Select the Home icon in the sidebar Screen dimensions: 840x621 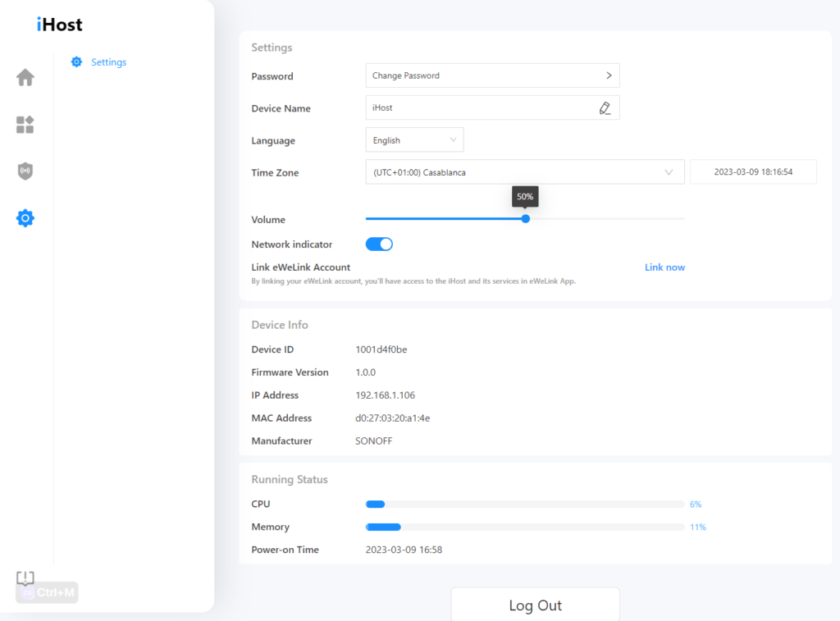click(25, 77)
